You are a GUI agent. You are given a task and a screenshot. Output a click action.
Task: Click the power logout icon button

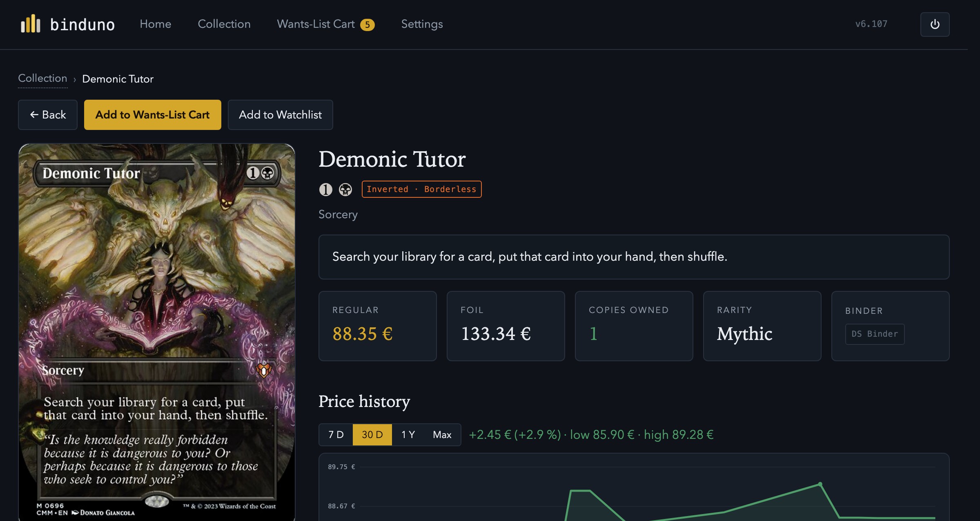point(935,25)
